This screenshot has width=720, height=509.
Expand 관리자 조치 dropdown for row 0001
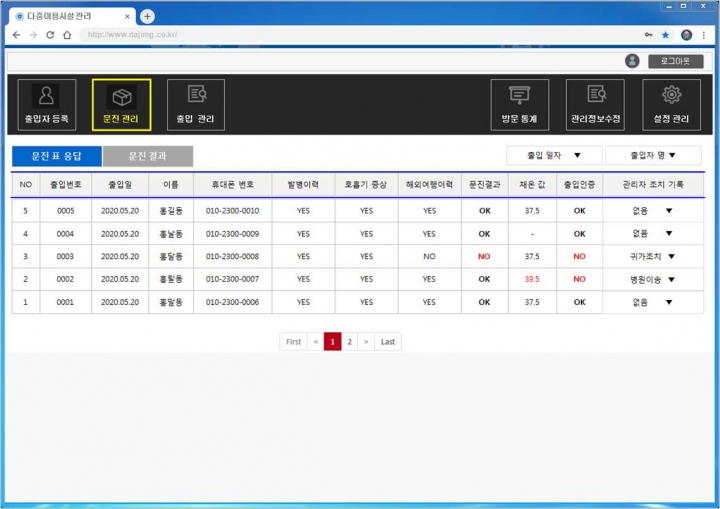[669, 302]
